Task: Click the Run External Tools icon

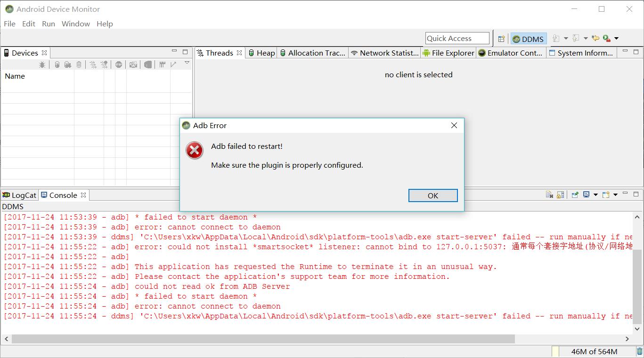Action: [x=607, y=39]
